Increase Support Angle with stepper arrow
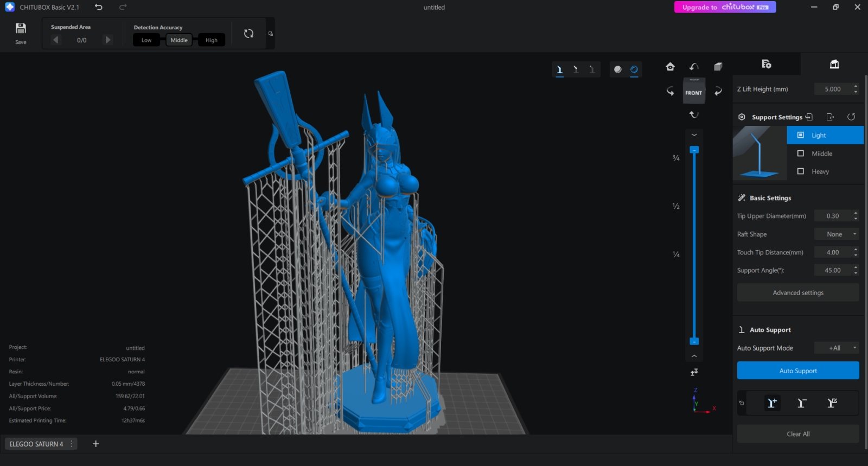 (x=856, y=267)
